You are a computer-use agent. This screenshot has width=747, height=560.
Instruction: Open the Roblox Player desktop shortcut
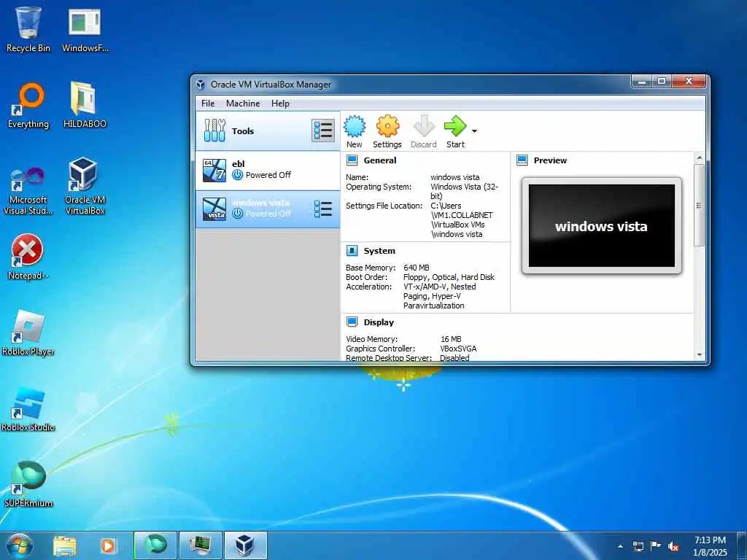(x=28, y=332)
